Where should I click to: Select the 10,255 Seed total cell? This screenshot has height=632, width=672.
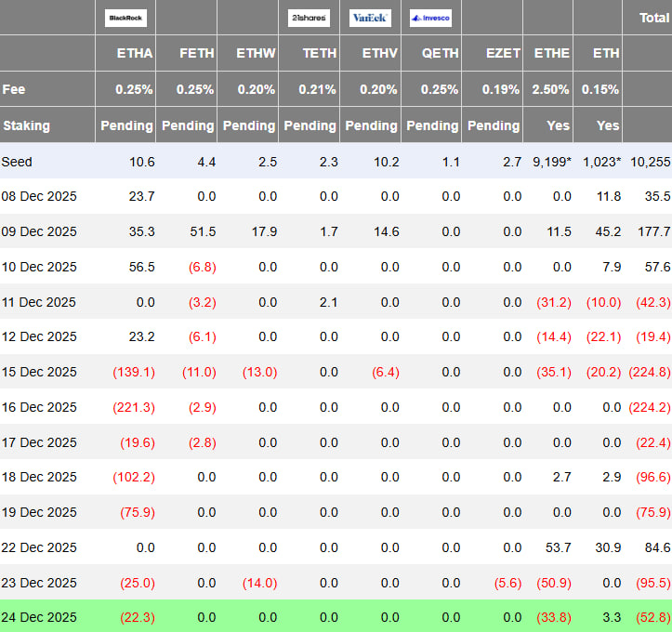[x=650, y=162]
